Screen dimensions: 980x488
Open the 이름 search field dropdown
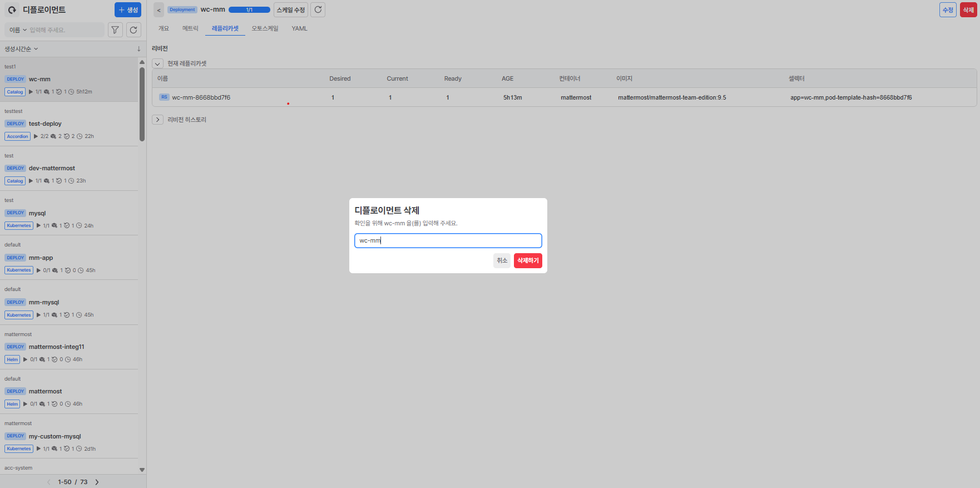[18, 30]
